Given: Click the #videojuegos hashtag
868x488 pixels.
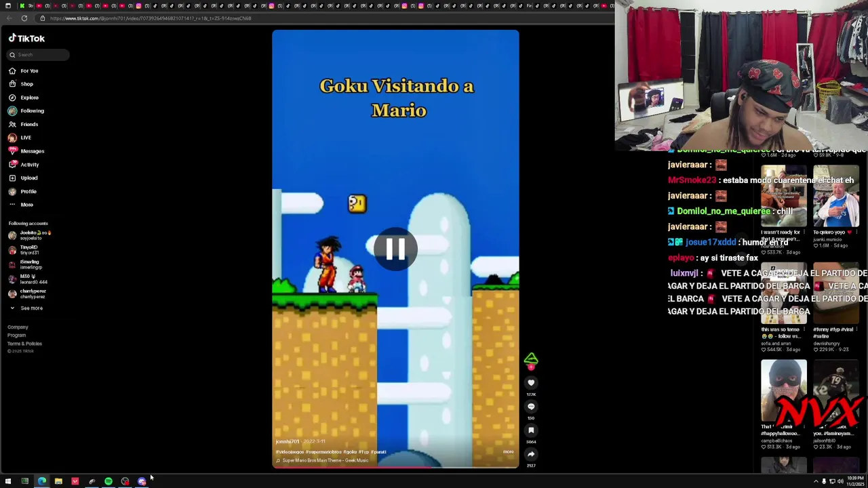Looking at the screenshot, I should [x=290, y=452].
